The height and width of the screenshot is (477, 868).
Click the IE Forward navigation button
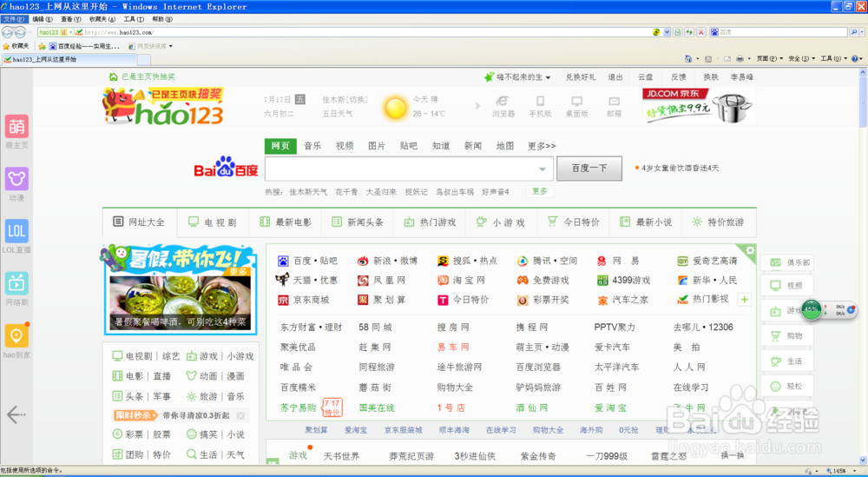tap(21, 32)
